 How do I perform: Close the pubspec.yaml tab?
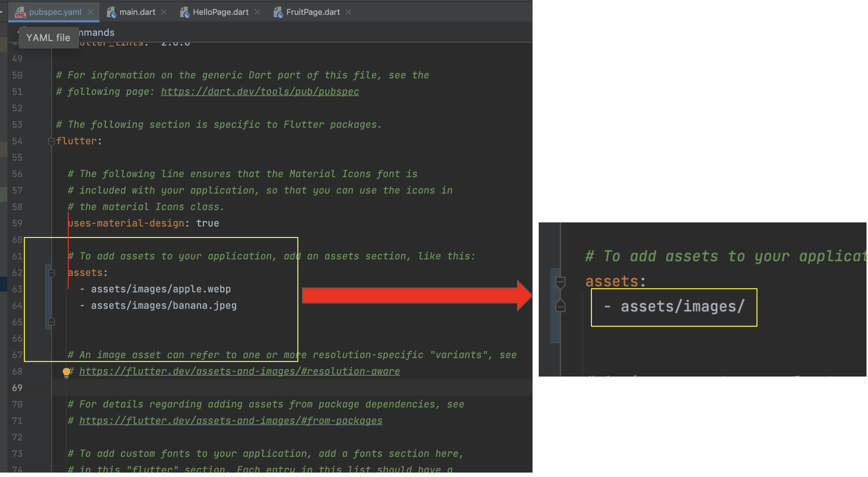[90, 12]
